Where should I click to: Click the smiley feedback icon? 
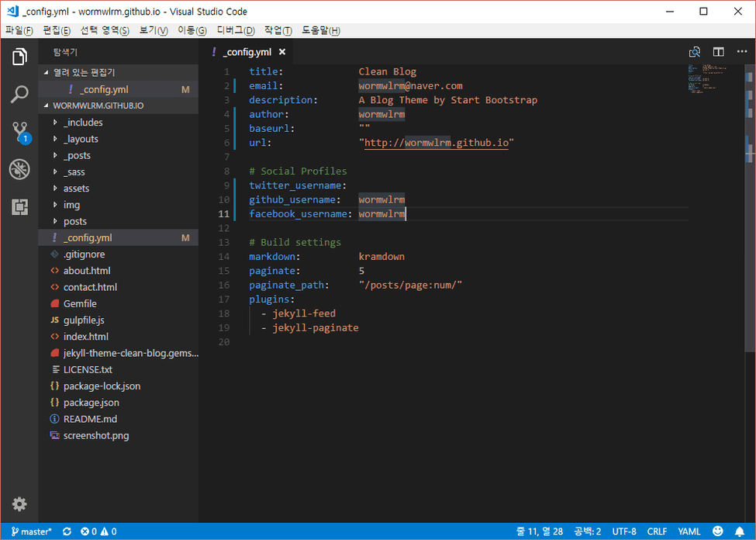[x=718, y=531]
